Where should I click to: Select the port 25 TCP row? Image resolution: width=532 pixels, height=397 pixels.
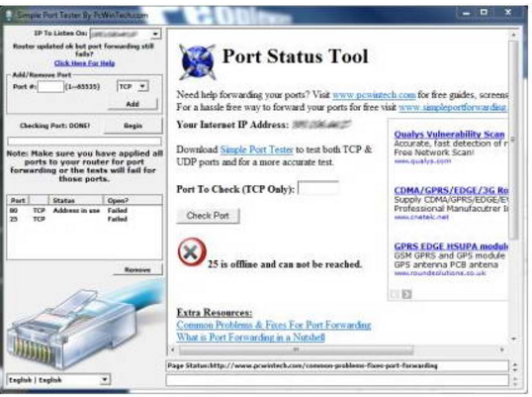84,219
